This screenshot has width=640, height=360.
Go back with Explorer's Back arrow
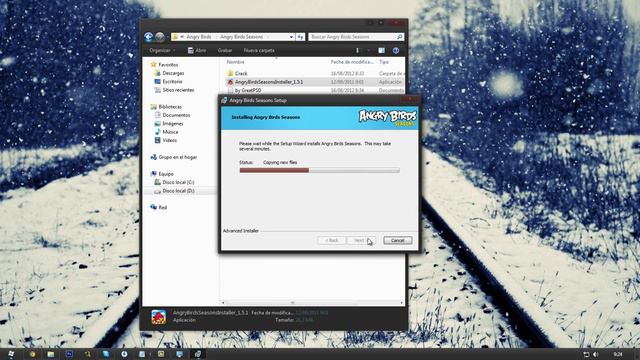point(149,37)
